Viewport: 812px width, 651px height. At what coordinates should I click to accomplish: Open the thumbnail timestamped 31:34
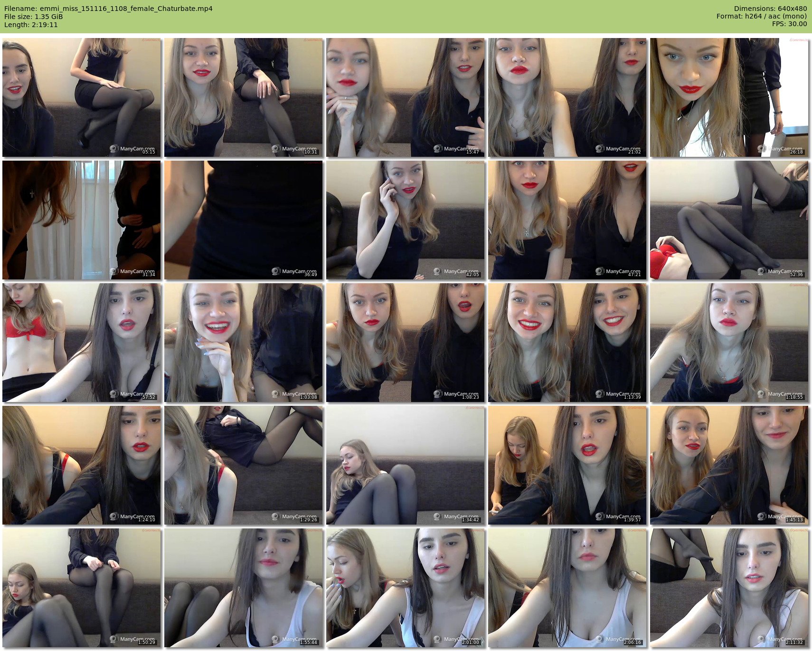pyautogui.click(x=82, y=220)
